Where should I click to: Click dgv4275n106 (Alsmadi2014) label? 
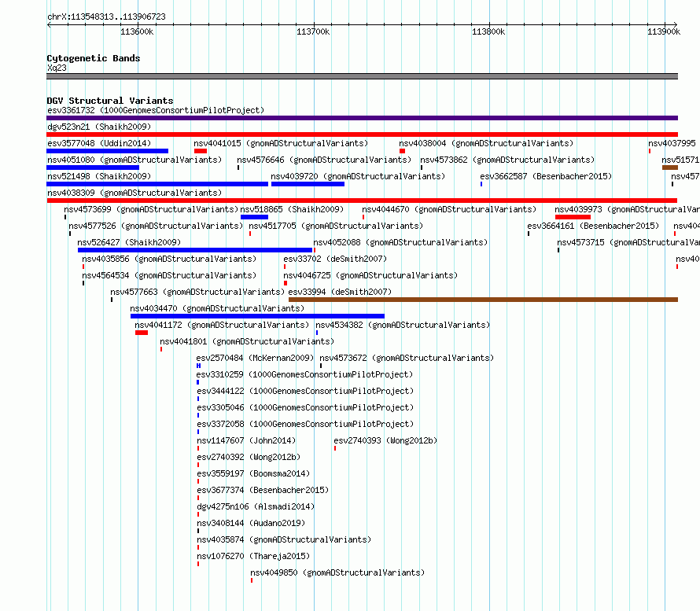pos(256,506)
